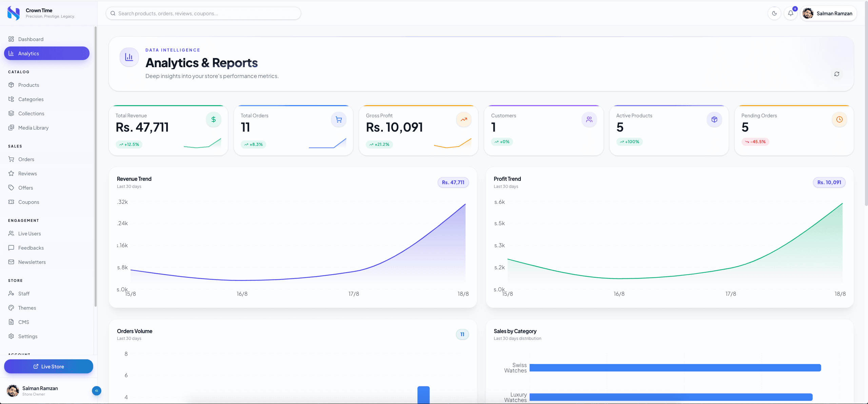Click the Luxury Watches category bar
The image size is (868, 404).
pos(671,398)
